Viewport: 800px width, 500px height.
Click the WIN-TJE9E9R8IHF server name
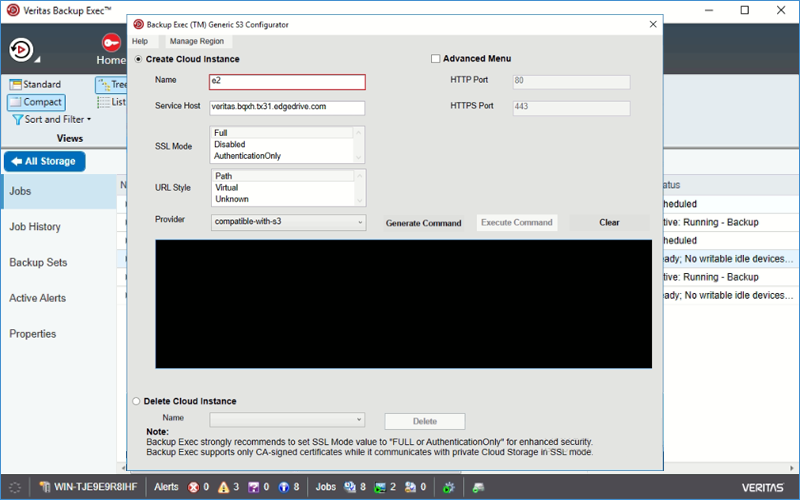pos(95,487)
